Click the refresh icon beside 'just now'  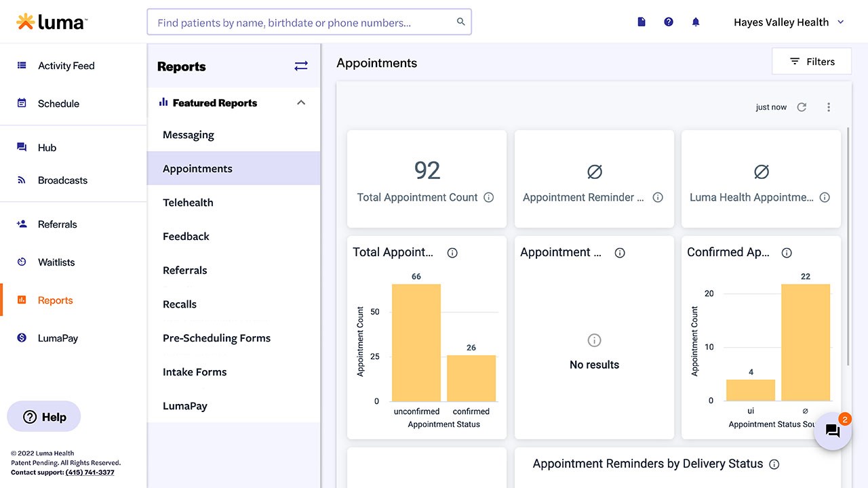[x=802, y=107]
